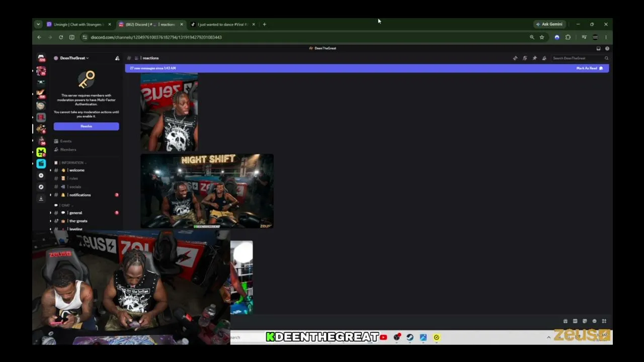
Task: Click the Download Apps icon in server list
Action: click(x=41, y=199)
